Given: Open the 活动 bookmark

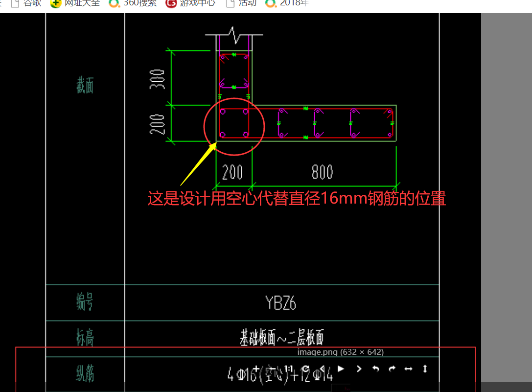Looking at the screenshot, I should (241, 3).
